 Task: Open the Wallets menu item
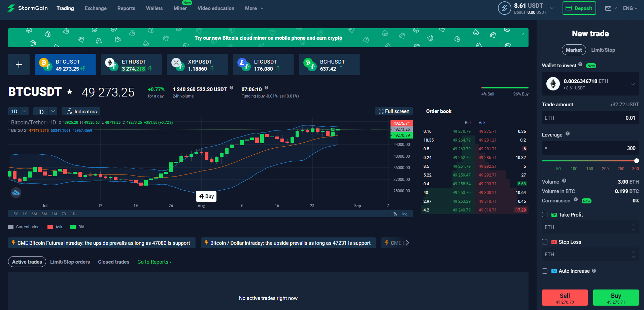coord(154,8)
